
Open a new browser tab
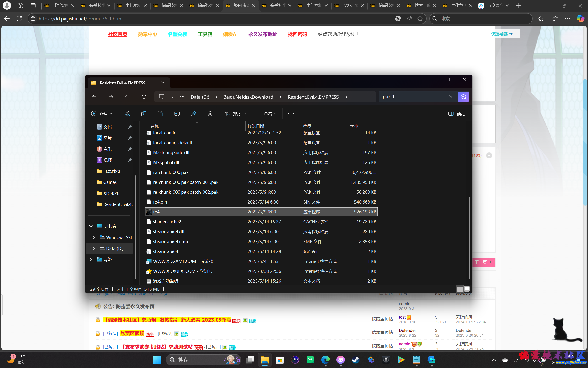click(x=518, y=5)
